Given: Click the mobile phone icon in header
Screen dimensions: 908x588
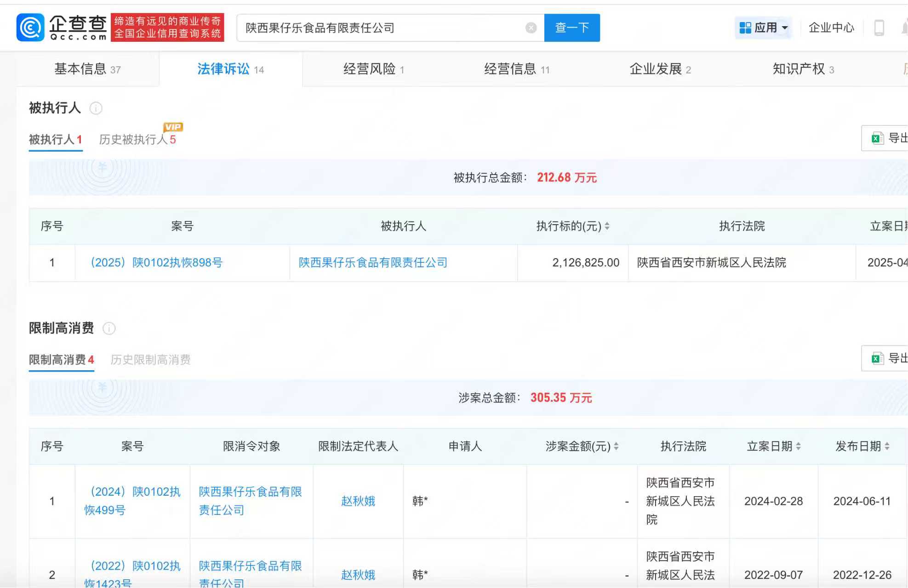Looking at the screenshot, I should click(x=879, y=28).
